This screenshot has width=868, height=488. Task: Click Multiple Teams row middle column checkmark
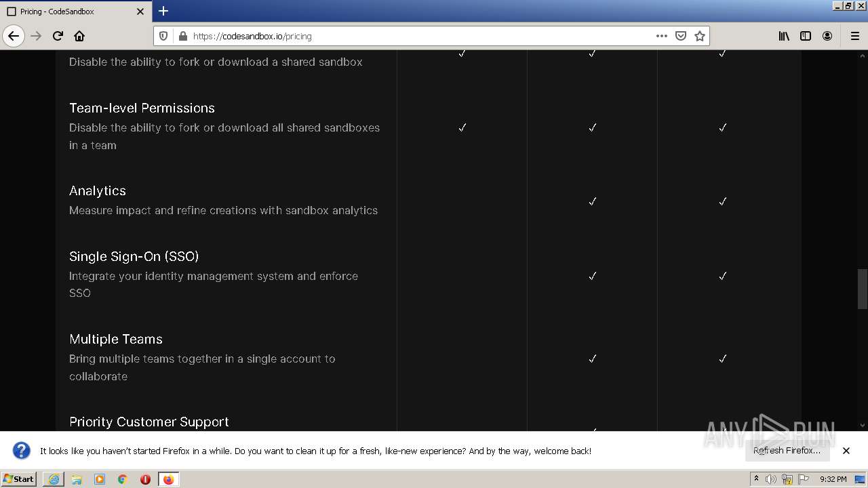coord(593,359)
